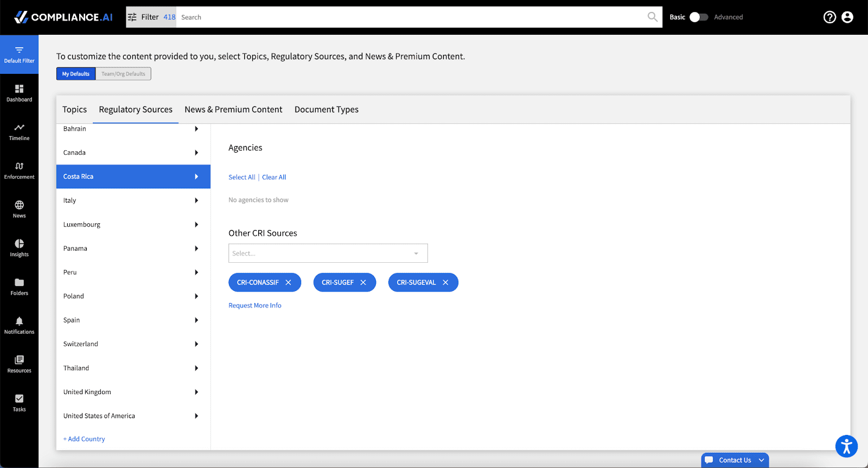Select the Team/Org Defaults toggle button
This screenshot has width=868, height=468.
123,74
